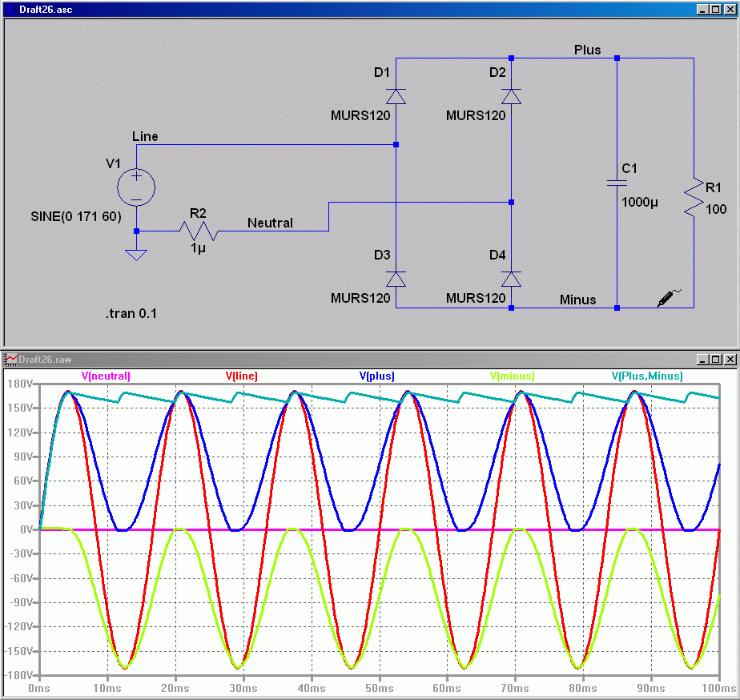
Task: Click the resistor R2 symbol
Action: tap(199, 231)
